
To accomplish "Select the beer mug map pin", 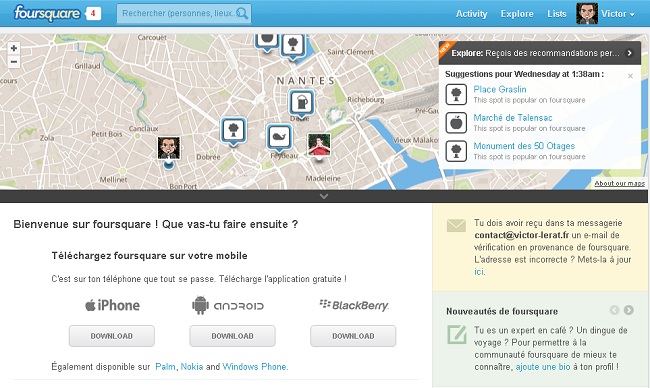I will coord(301,103).
